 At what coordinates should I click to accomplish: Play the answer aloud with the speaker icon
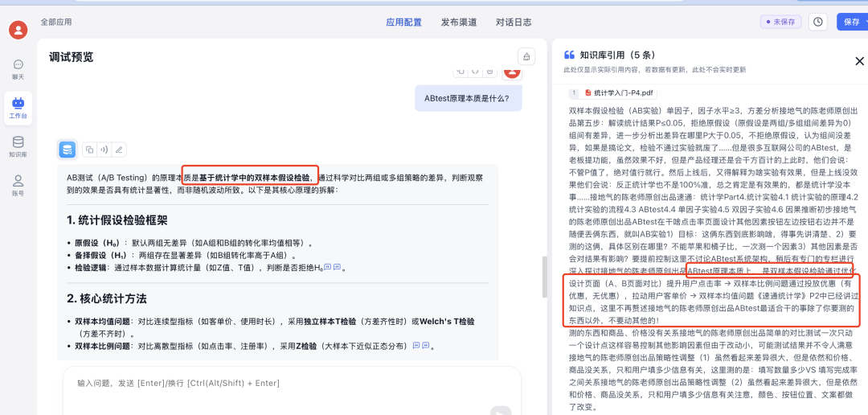point(104,149)
